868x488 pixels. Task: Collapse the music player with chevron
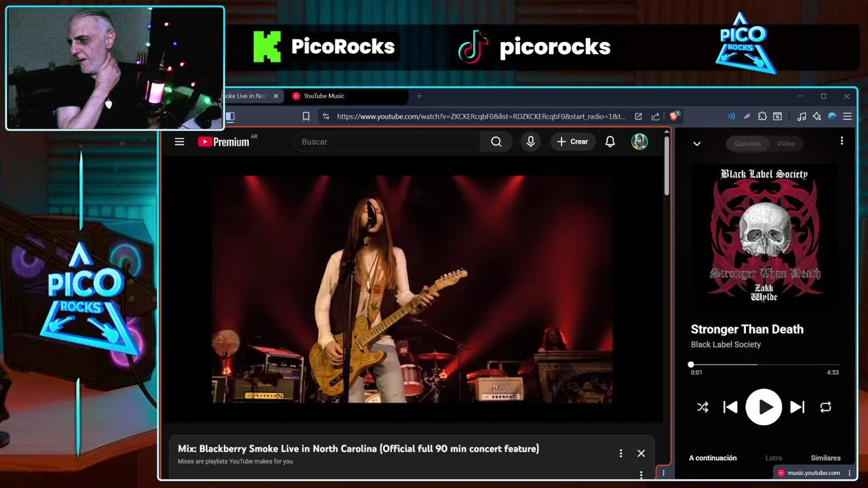coord(696,144)
